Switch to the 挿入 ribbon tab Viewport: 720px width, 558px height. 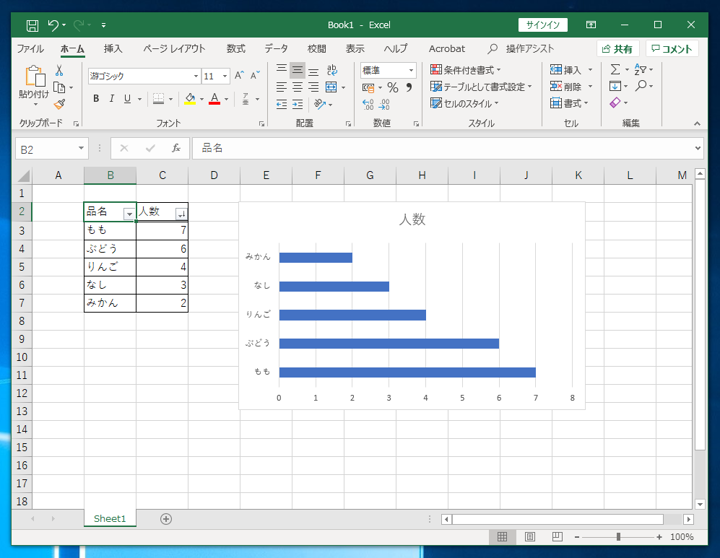(x=113, y=49)
